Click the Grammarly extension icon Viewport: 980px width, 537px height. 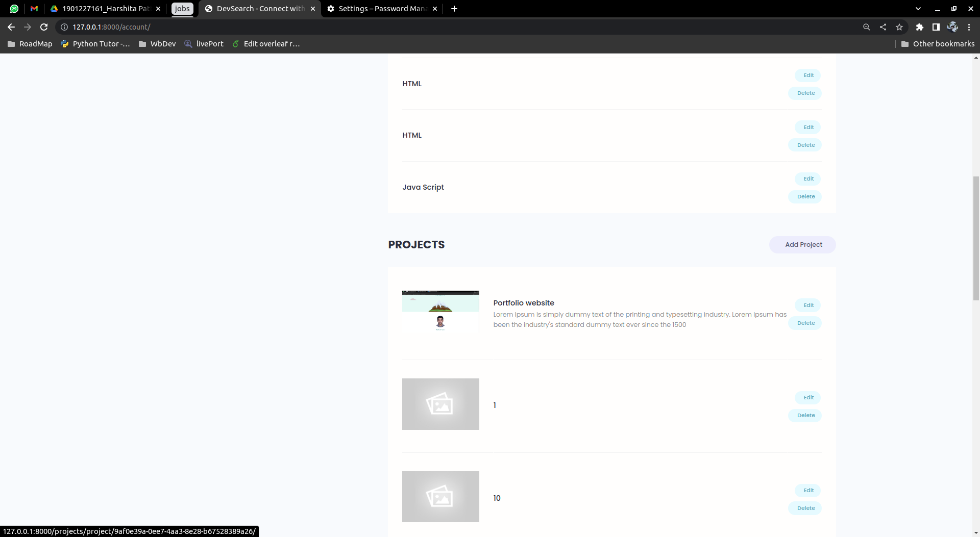coord(953,27)
